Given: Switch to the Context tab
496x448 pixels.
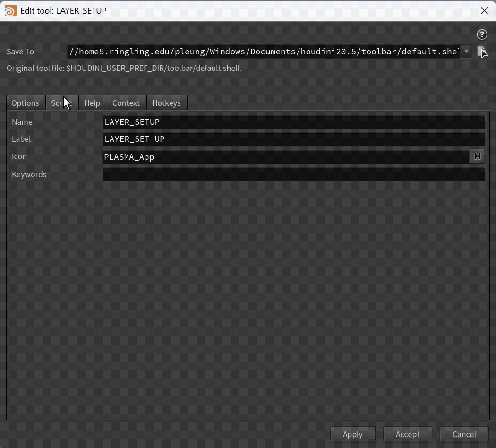Looking at the screenshot, I should tap(126, 103).
